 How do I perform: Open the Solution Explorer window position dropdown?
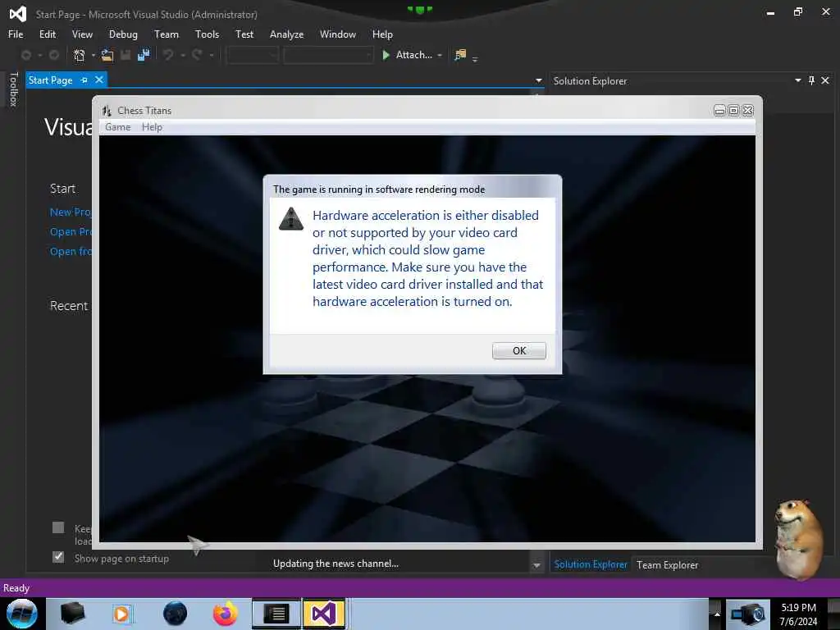pos(797,80)
